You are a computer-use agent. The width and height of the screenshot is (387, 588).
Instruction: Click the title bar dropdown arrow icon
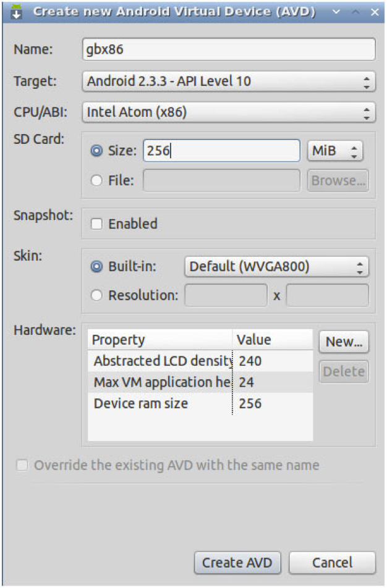pos(336,12)
